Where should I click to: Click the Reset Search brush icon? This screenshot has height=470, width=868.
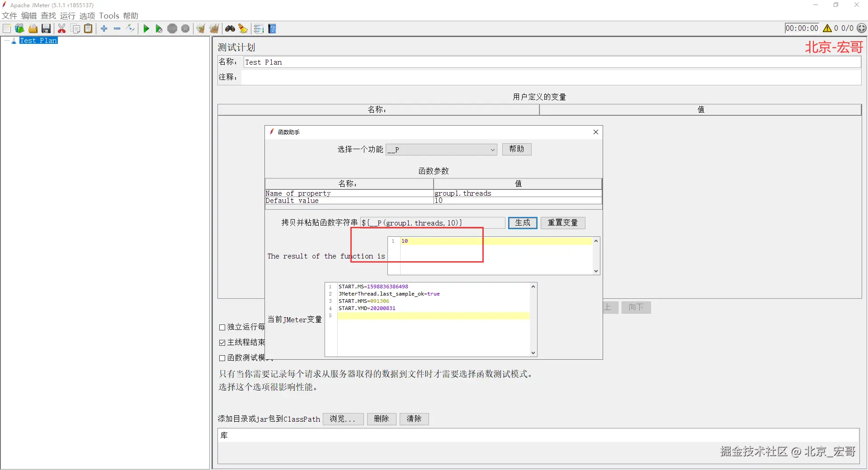243,28
